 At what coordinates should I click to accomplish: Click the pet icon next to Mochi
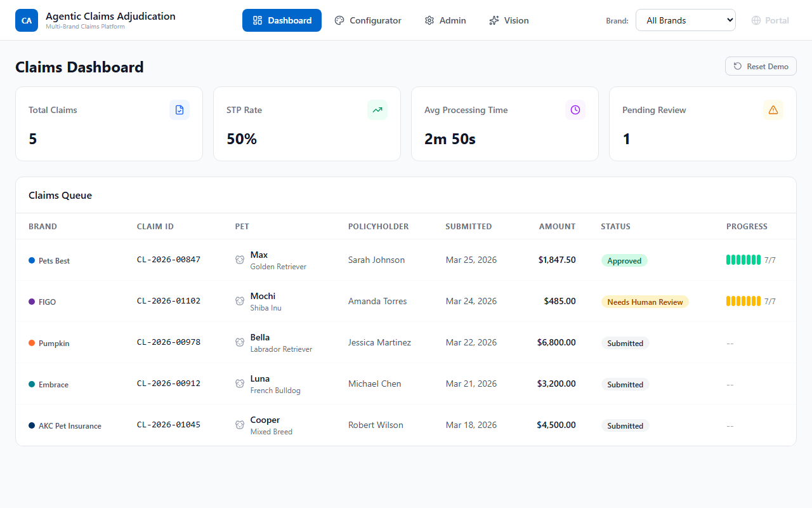click(x=240, y=301)
